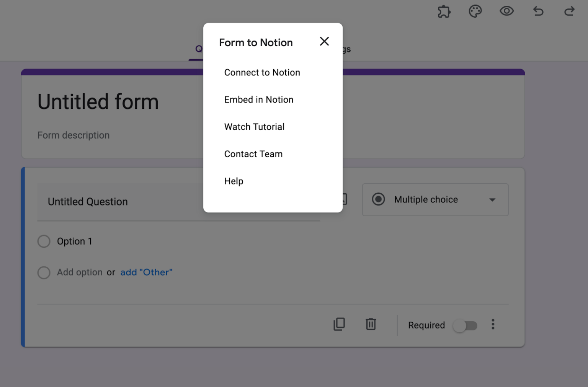Close the Form to Notion dialog
Screen dimensions: 588x387
click(324, 41)
